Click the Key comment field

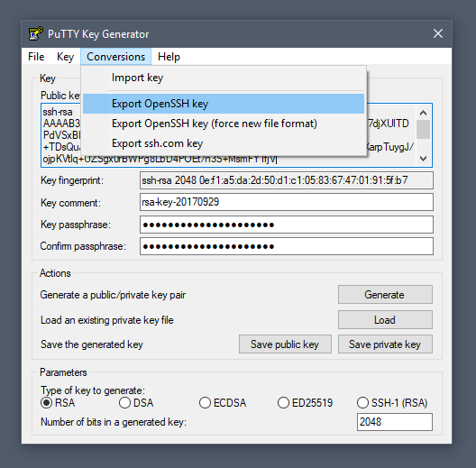coord(287,202)
